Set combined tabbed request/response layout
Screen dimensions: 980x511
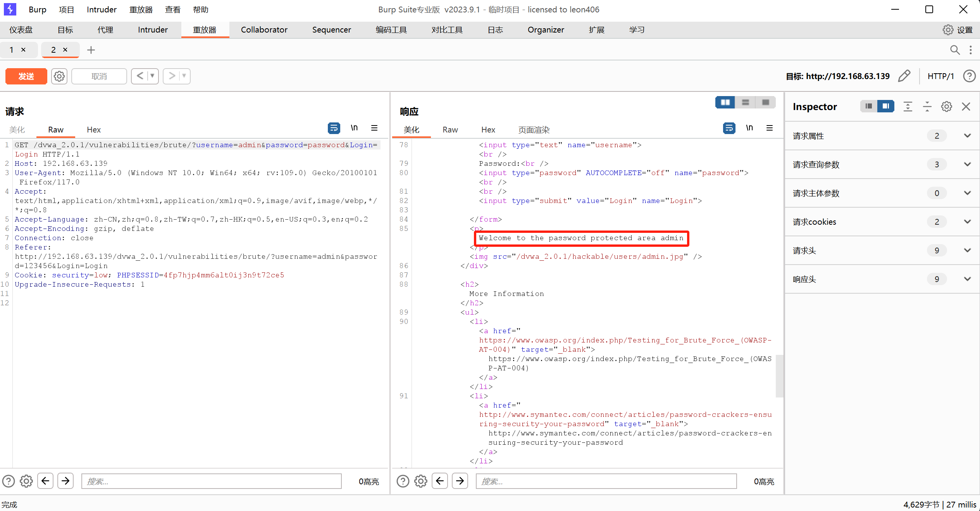click(765, 102)
